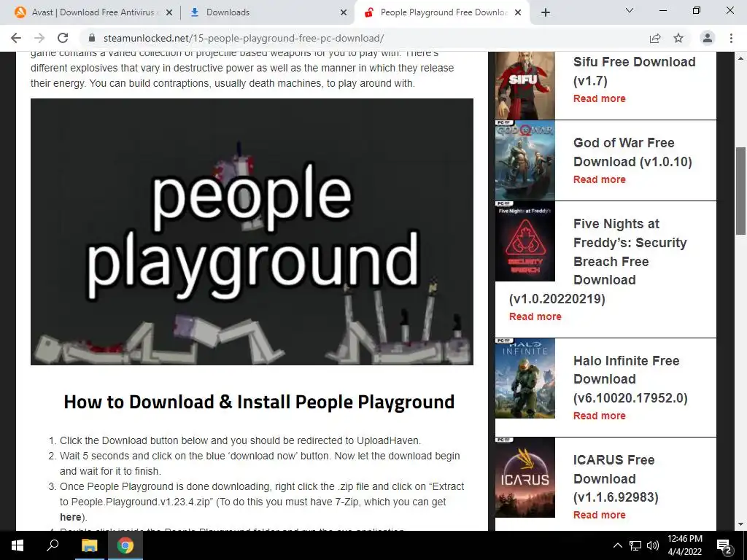Open ICARUS Free Download link

click(x=616, y=478)
